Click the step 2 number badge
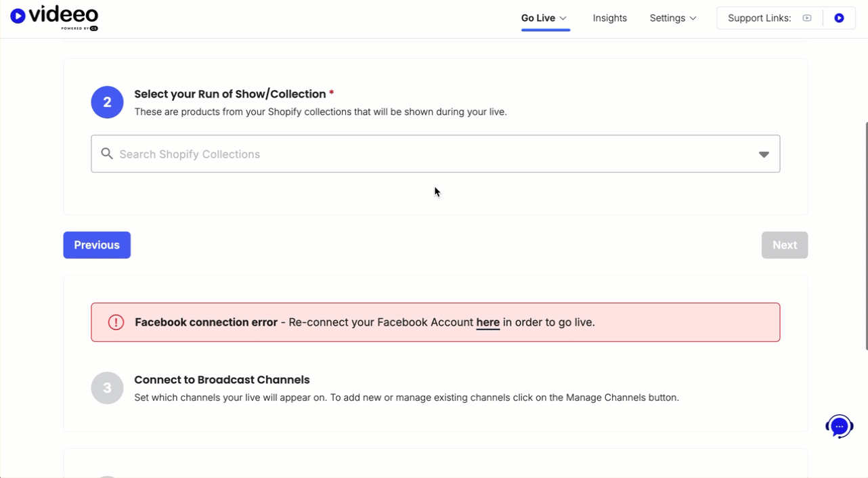Screen dimensions: 868x478 (107, 102)
